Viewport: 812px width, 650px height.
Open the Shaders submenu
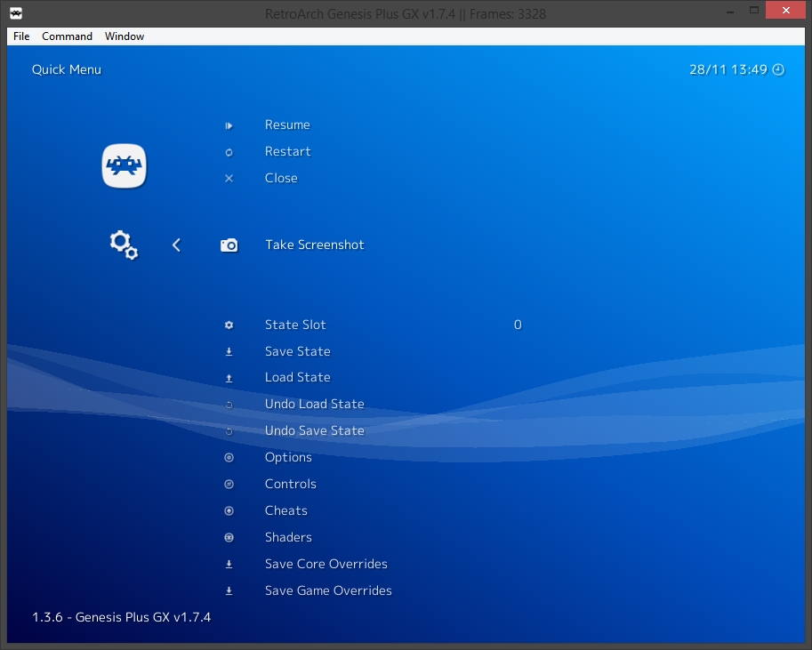(x=288, y=537)
